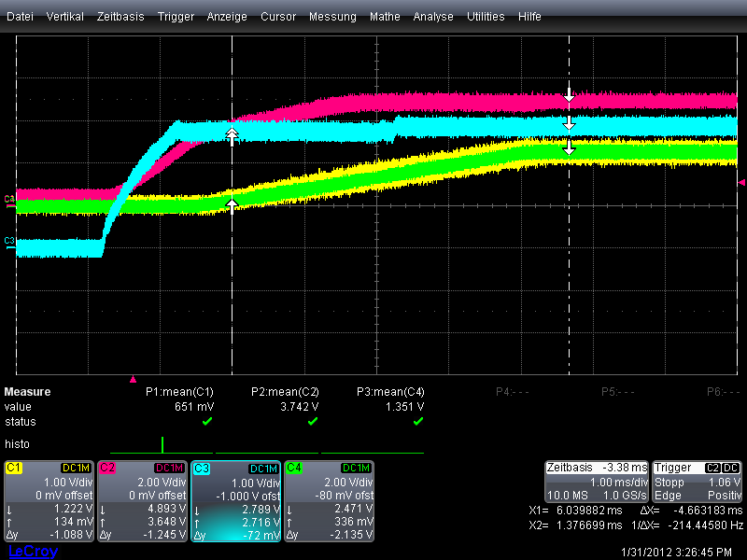Open the Trigger descriptor box

point(697,482)
